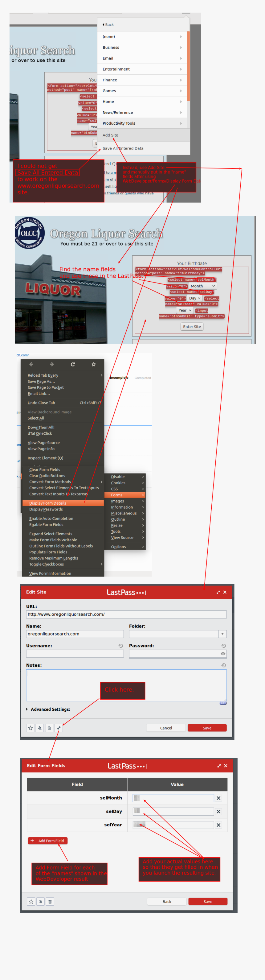Screen dimensions: 265x980
Task: Expand the Productivity Tools submenu arrow
Action: (x=181, y=123)
